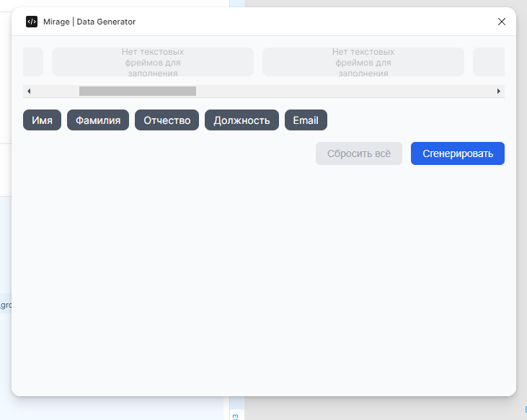This screenshot has width=527, height=420.
Task: Toggle the Фамилия data chip
Action: 98,120
